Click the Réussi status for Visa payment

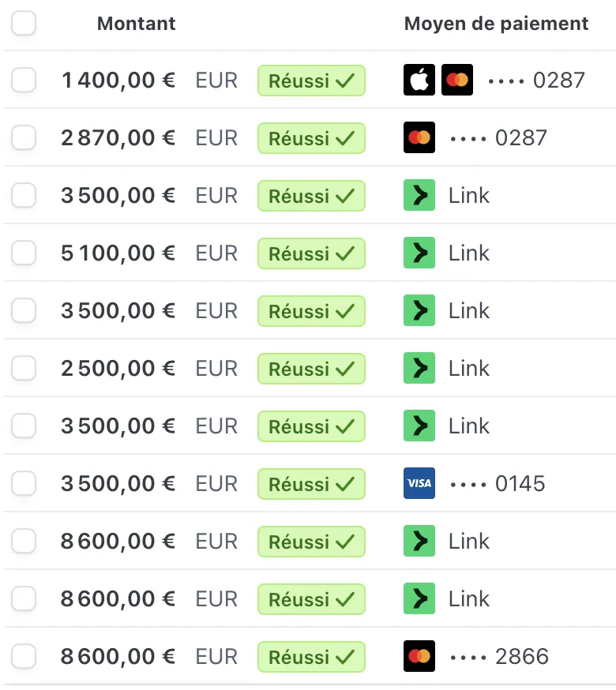(311, 484)
